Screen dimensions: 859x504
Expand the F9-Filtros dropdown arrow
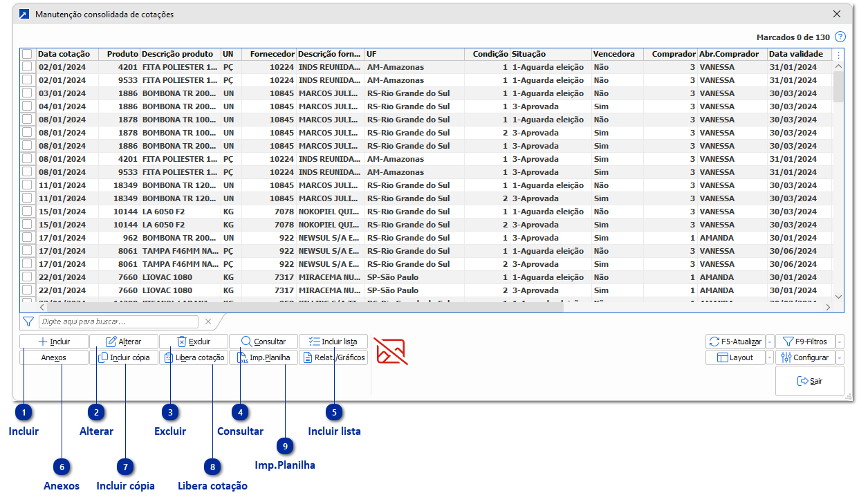pyautogui.click(x=840, y=342)
